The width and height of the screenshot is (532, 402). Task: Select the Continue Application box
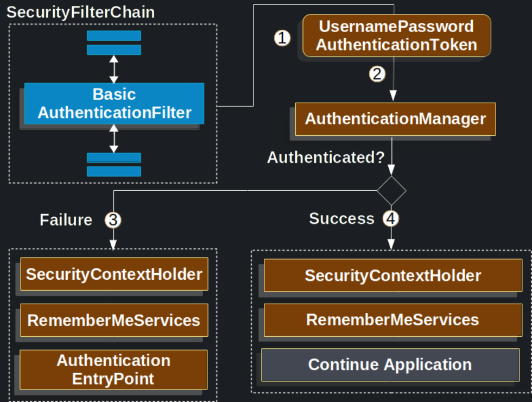click(x=390, y=365)
